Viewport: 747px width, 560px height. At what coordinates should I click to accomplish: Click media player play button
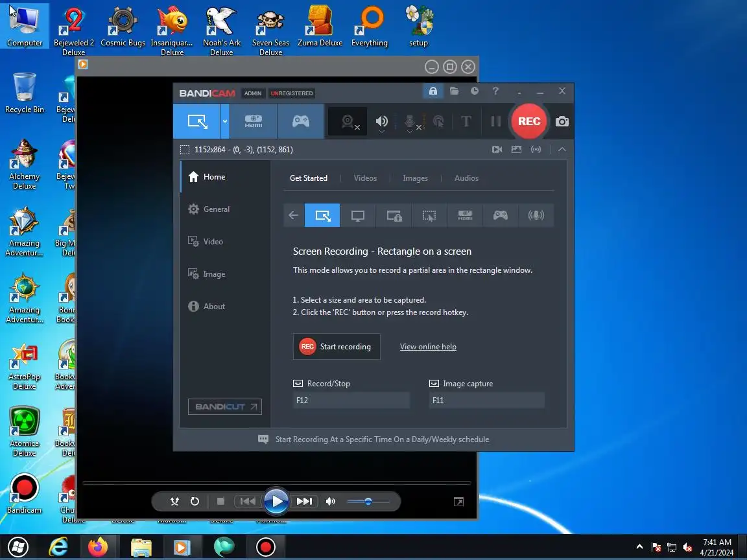(276, 502)
